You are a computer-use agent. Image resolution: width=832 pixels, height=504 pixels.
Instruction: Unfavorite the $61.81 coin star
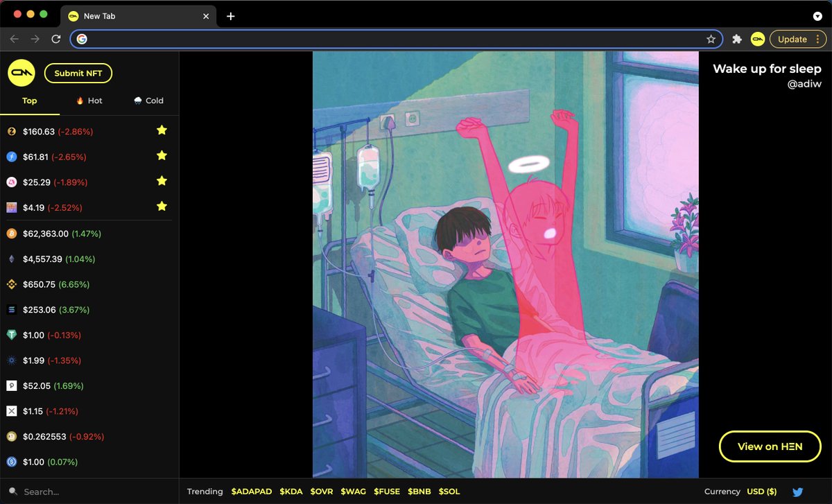(x=162, y=155)
